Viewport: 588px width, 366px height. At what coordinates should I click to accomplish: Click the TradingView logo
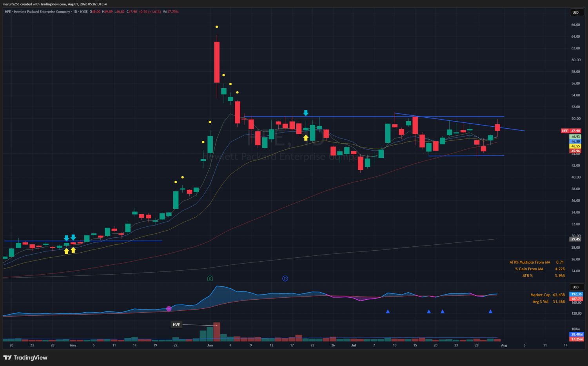coord(25,358)
